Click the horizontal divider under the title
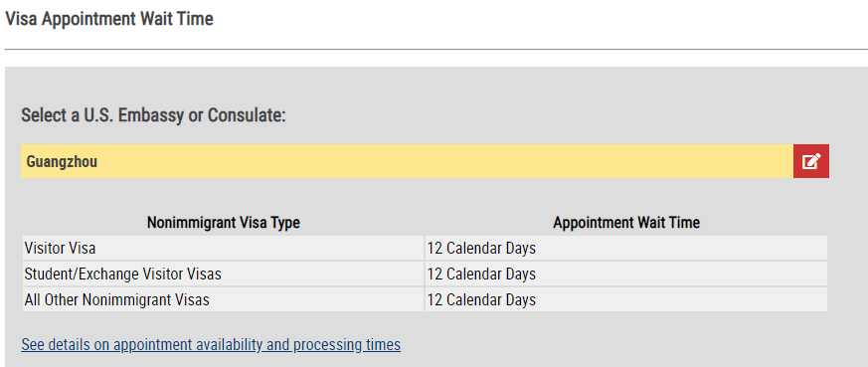 tap(436, 50)
